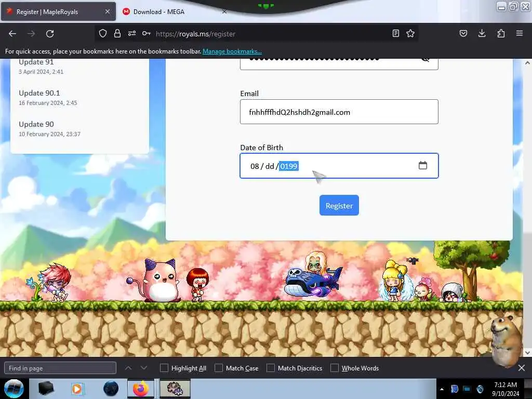Bookmark this page with the star
The height and width of the screenshot is (399, 532).
pos(410,33)
